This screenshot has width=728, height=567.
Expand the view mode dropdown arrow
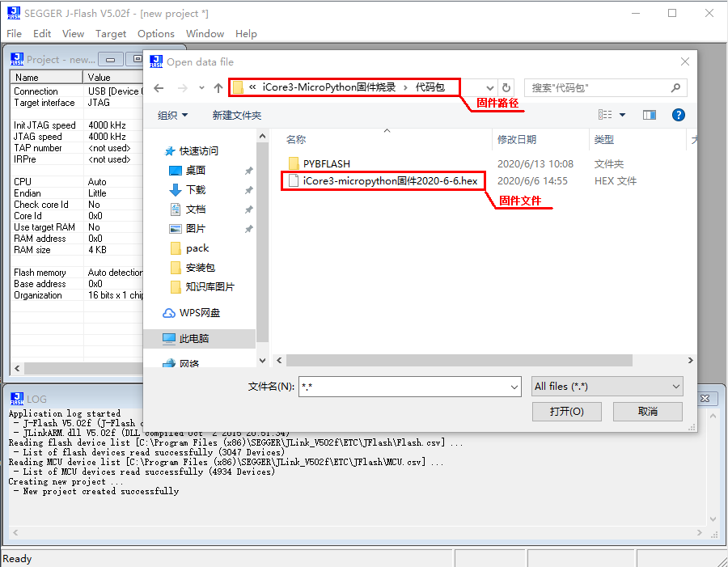pyautogui.click(x=621, y=116)
